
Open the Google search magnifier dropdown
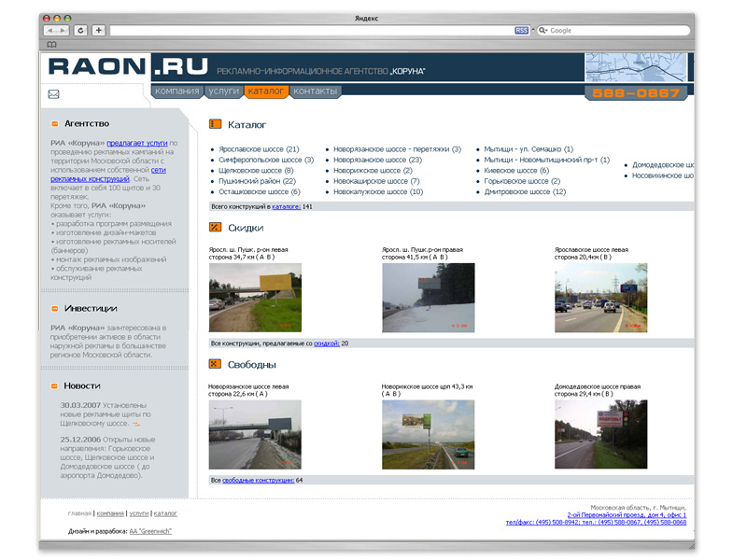click(543, 31)
